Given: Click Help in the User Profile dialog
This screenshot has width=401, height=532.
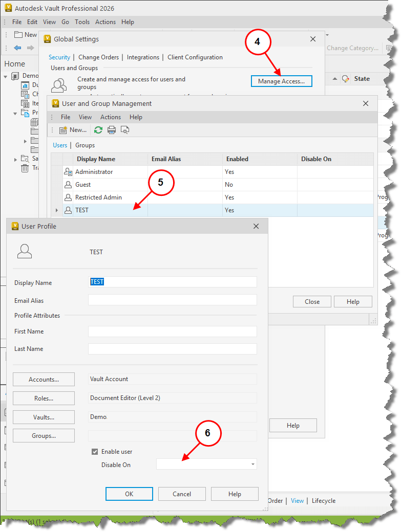Looking at the screenshot, I should [x=235, y=494].
